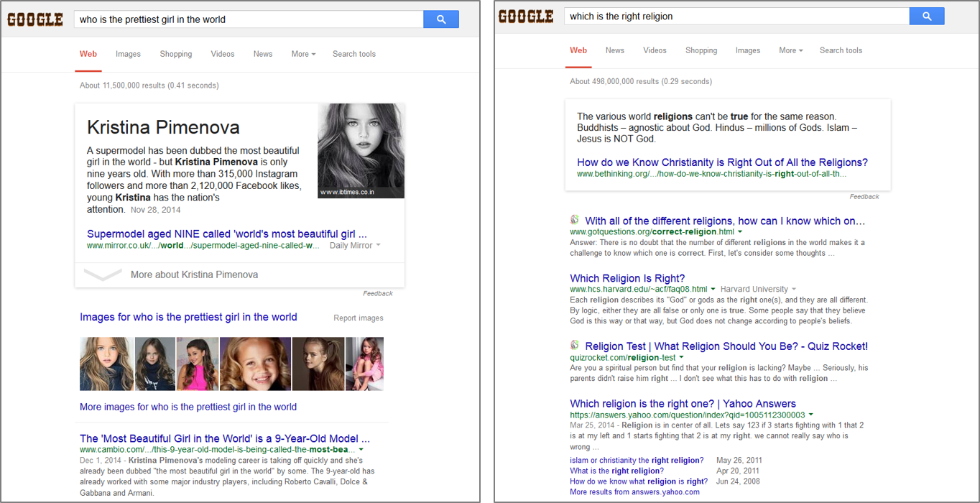Open 'How do we know what religion is right?' sublink
Viewport: 980px width, 503px height.
point(639,481)
